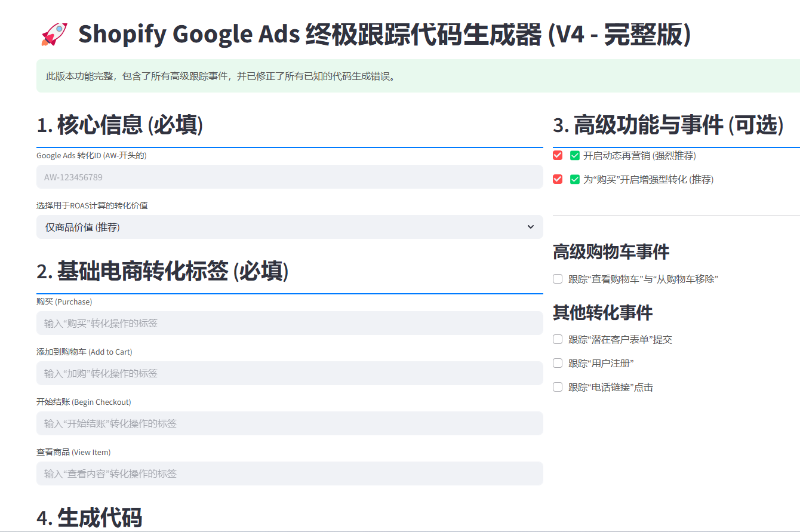Viewport: 800px width, 532px height.
Task: Click green checkmark emoji beside 为"购买"开启增强型转化
Action: click(x=575, y=180)
